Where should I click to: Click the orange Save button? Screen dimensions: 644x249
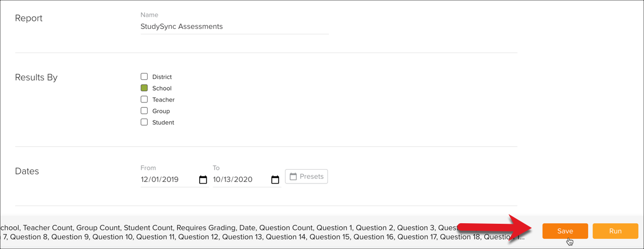565,231
